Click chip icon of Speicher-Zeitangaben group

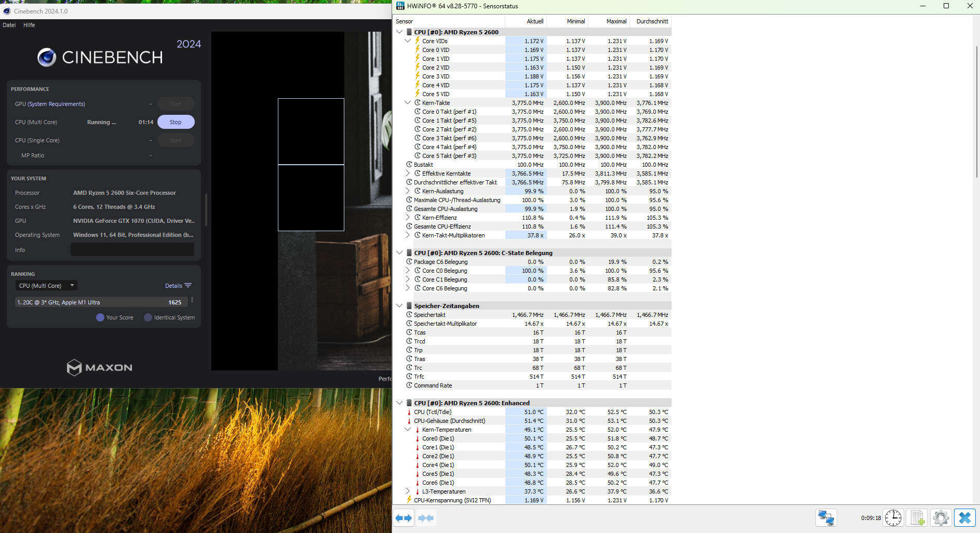409,305
